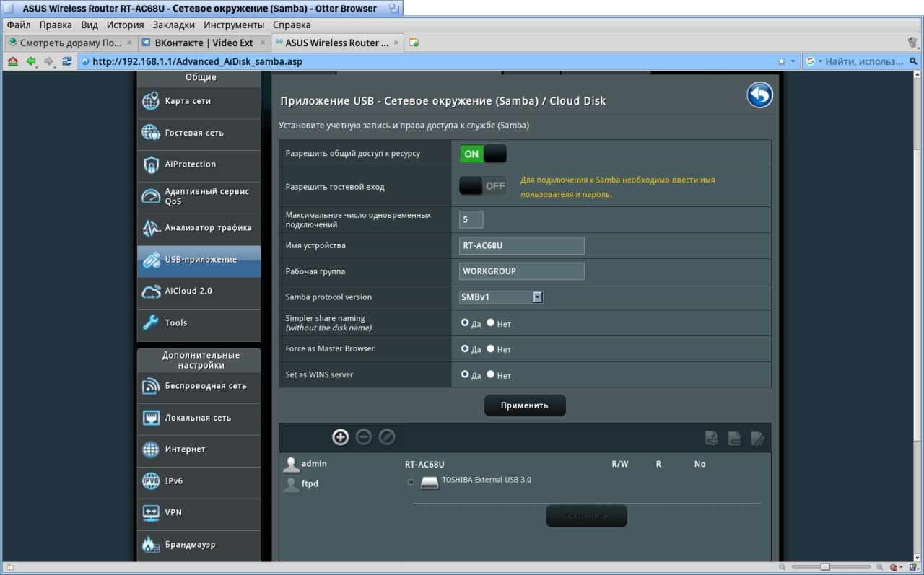The image size is (924, 575).
Task: Open Adaptive QoS (Адаптивный сервис QoS)
Action: [199, 197]
